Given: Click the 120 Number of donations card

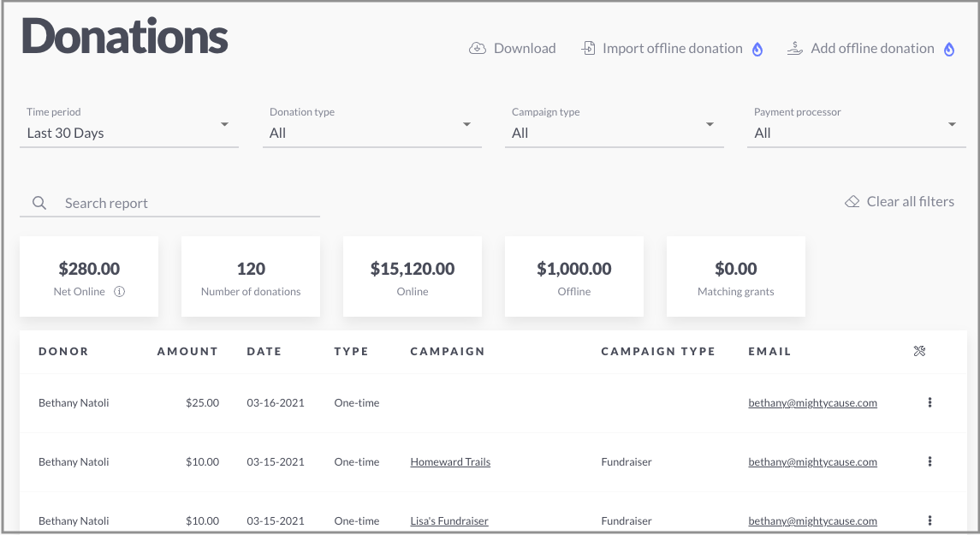Looking at the screenshot, I should click(251, 276).
